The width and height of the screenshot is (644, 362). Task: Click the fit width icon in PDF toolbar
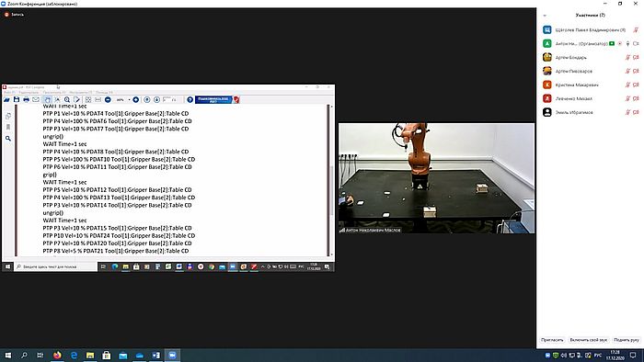click(98, 99)
